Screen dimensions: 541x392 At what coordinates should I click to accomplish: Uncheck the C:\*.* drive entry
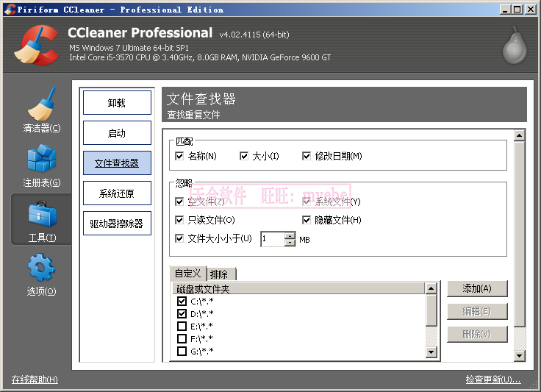pyautogui.click(x=182, y=302)
